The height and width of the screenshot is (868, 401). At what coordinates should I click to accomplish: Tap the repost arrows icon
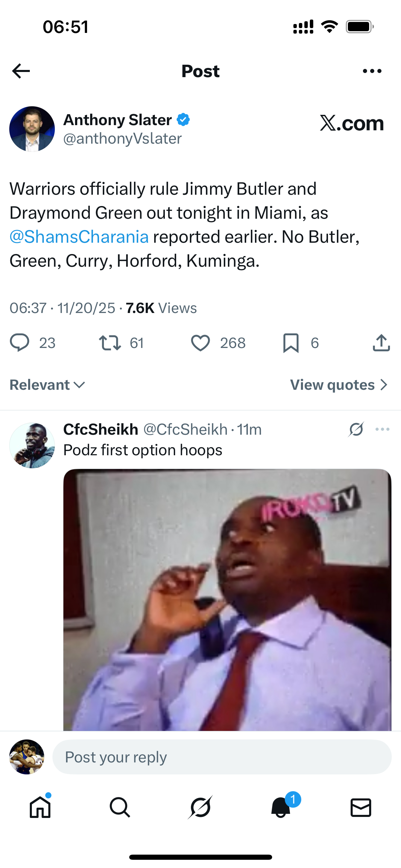pos(110,343)
